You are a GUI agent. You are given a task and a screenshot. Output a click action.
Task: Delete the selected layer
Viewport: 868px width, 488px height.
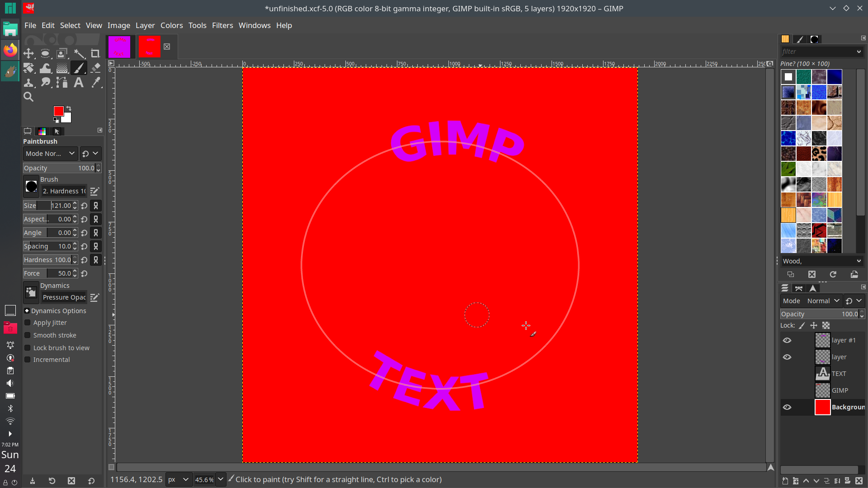[859, 481]
